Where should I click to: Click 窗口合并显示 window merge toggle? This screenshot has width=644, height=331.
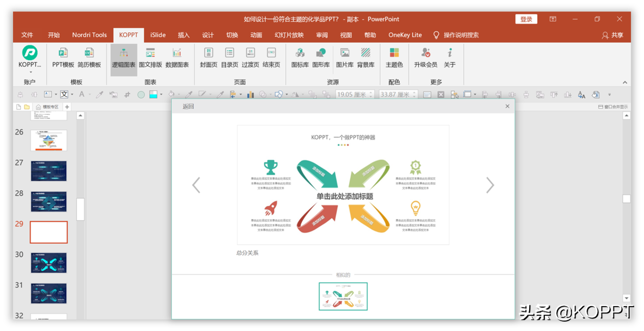pos(613,107)
